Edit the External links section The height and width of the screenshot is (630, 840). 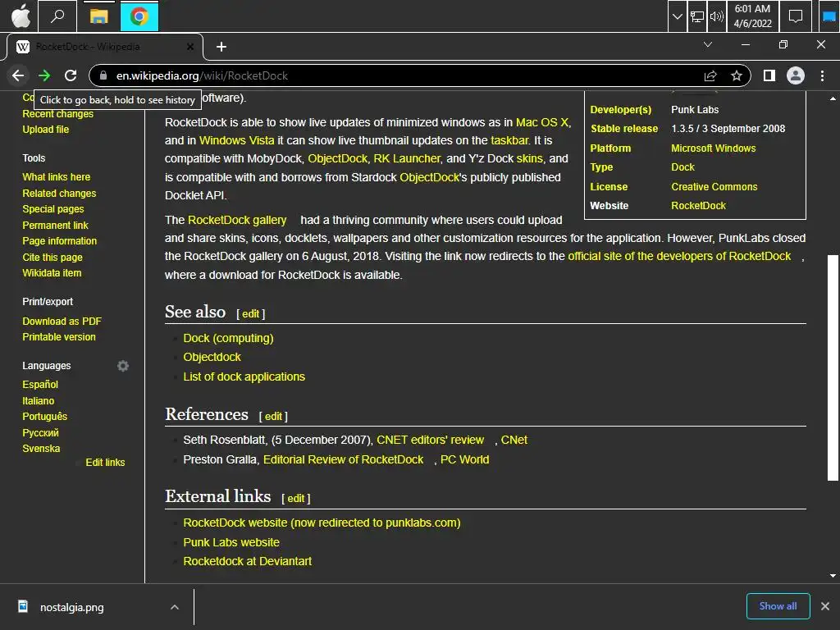pyautogui.click(x=295, y=499)
